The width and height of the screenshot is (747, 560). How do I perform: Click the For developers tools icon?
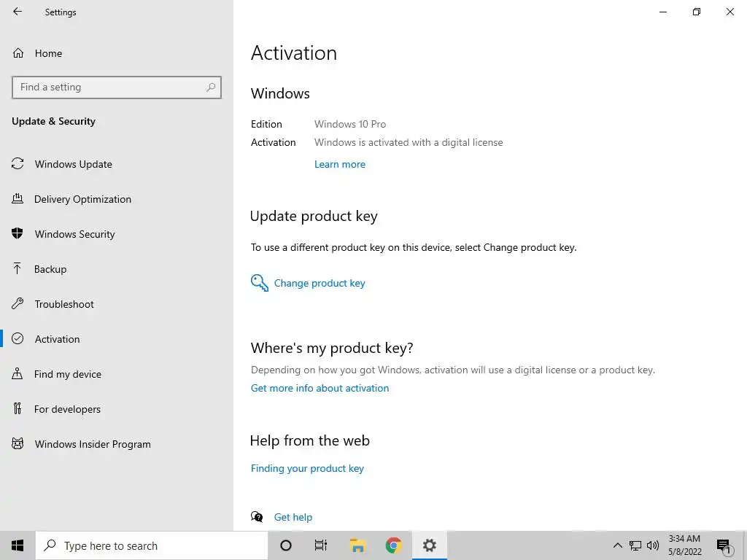[18, 408]
